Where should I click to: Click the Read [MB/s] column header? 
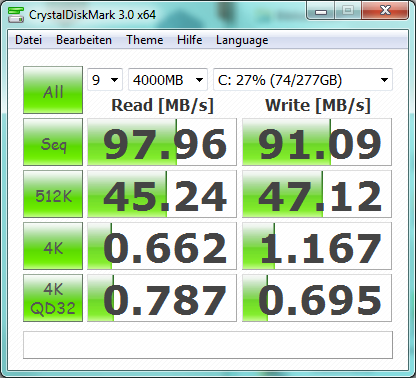(x=162, y=106)
